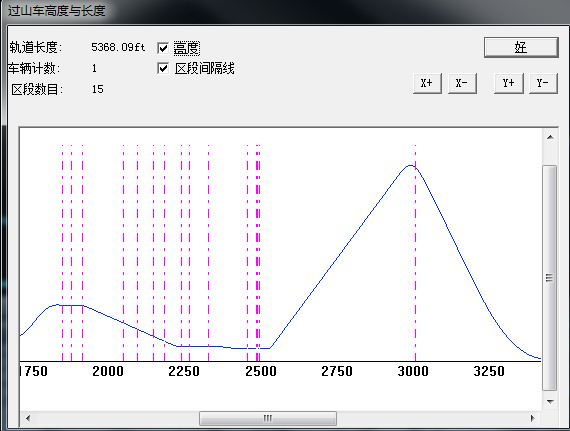This screenshot has height=431, width=570.
Task: Click the 3000 axis label
Action: pyautogui.click(x=413, y=371)
